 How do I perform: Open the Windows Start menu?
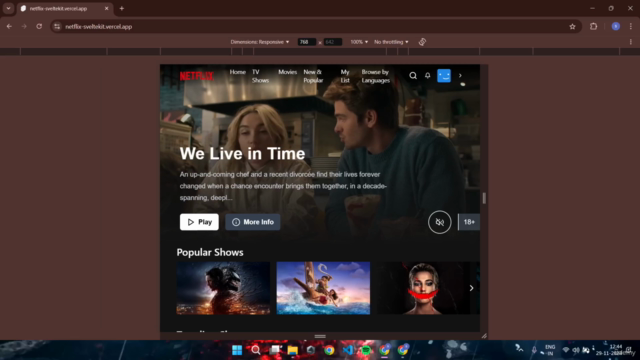(x=237, y=350)
